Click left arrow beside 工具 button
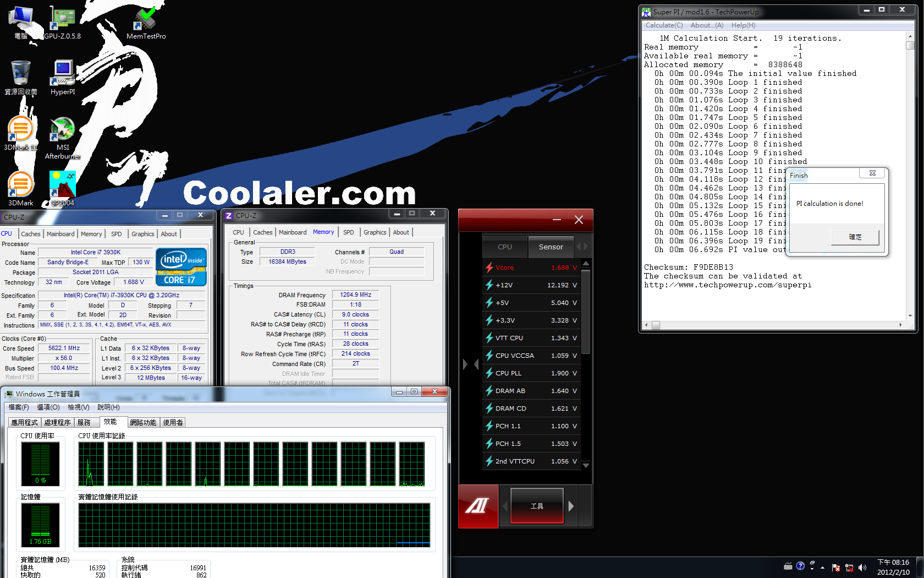The height and width of the screenshot is (578, 924). (x=504, y=506)
